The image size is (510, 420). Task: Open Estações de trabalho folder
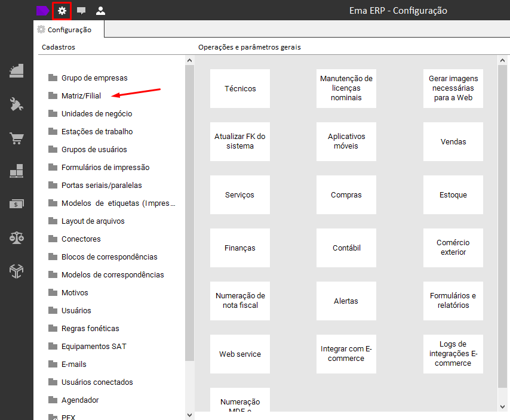click(90, 132)
